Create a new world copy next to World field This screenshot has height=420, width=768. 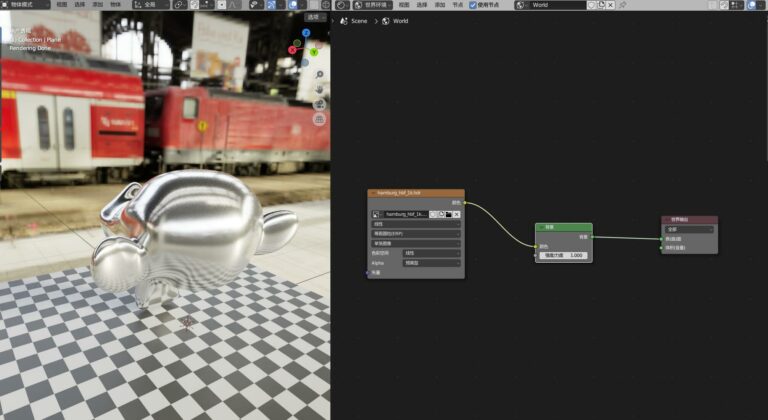pyautogui.click(x=601, y=5)
